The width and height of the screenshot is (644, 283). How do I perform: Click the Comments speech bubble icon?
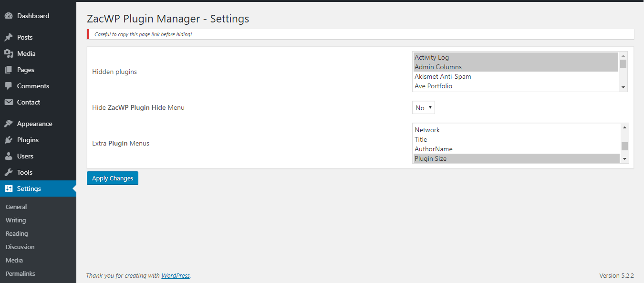(9, 86)
